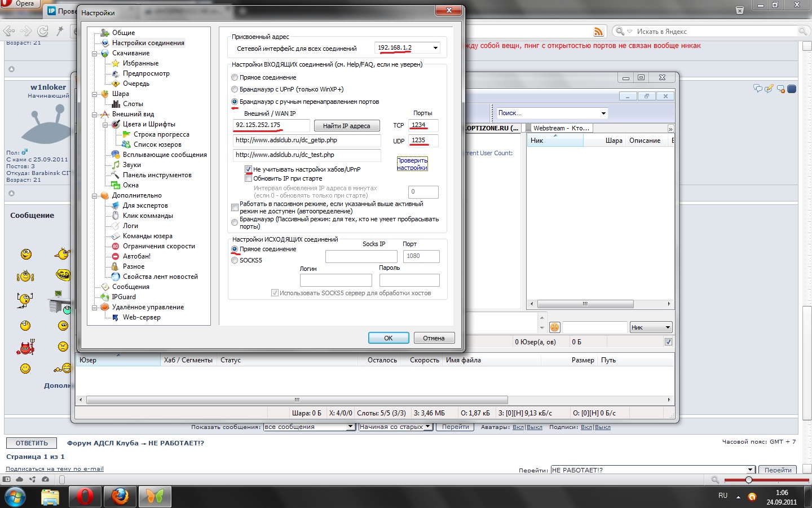Image resolution: width=812 pixels, height=508 pixels.
Task: Click the smiley icon beside chat input
Action: click(554, 327)
